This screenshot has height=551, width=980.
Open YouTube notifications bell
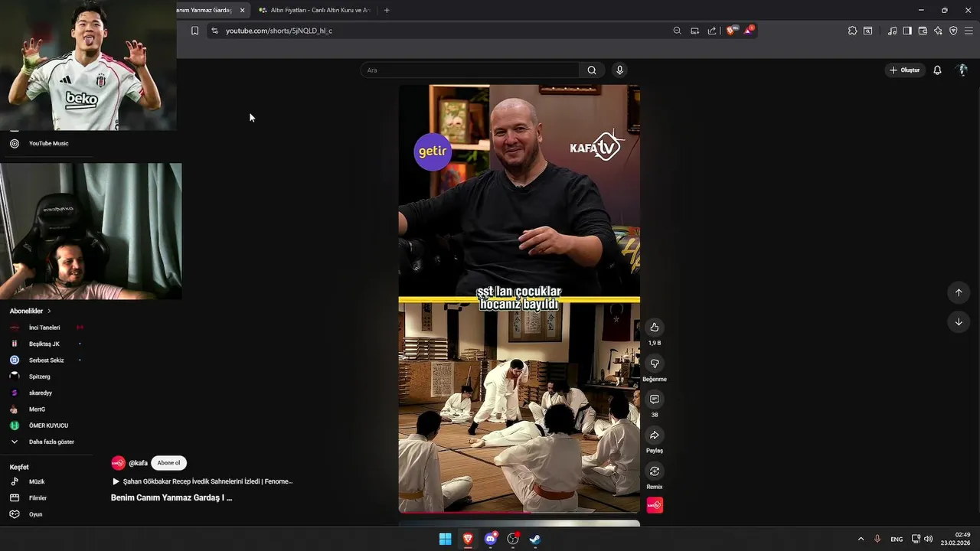point(937,70)
